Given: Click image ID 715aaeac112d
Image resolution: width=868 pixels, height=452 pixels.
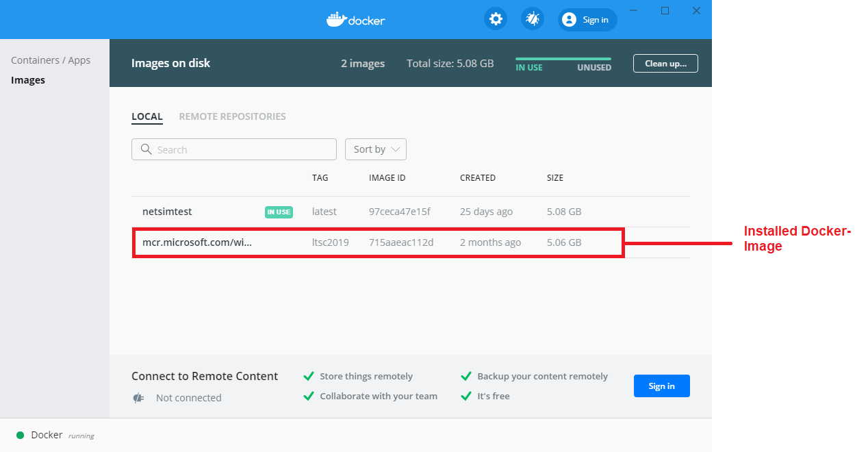Looking at the screenshot, I should coord(401,242).
